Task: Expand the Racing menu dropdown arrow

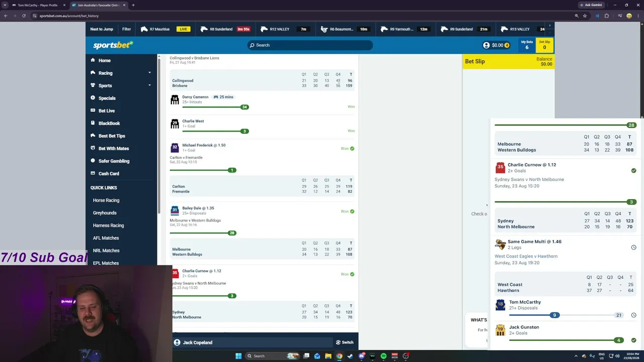Action: 149,73
